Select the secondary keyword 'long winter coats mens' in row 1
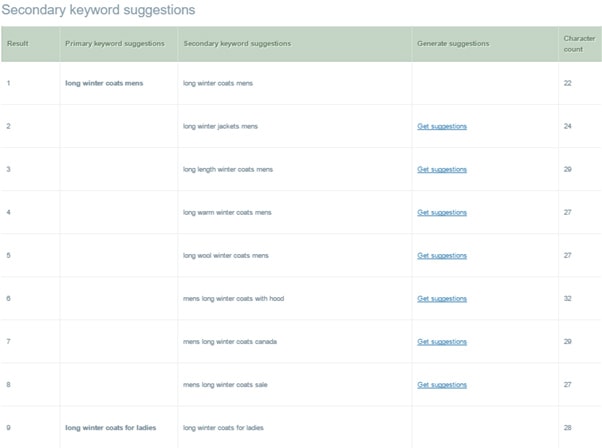Viewport: 602px width, 448px height. point(218,83)
